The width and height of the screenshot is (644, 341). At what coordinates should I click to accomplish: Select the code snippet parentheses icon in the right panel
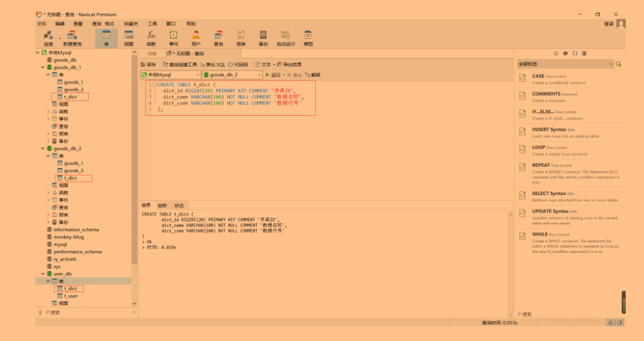575,53
